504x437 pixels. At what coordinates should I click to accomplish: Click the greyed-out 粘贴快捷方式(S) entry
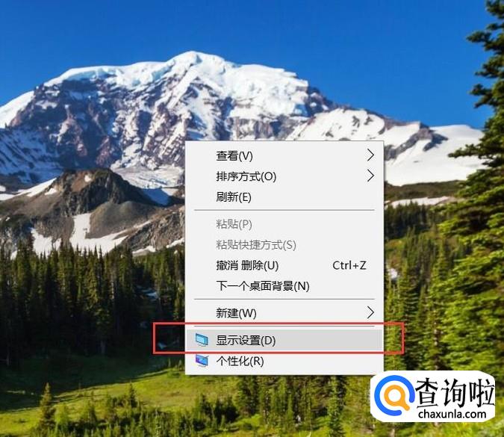pyautogui.click(x=284, y=245)
